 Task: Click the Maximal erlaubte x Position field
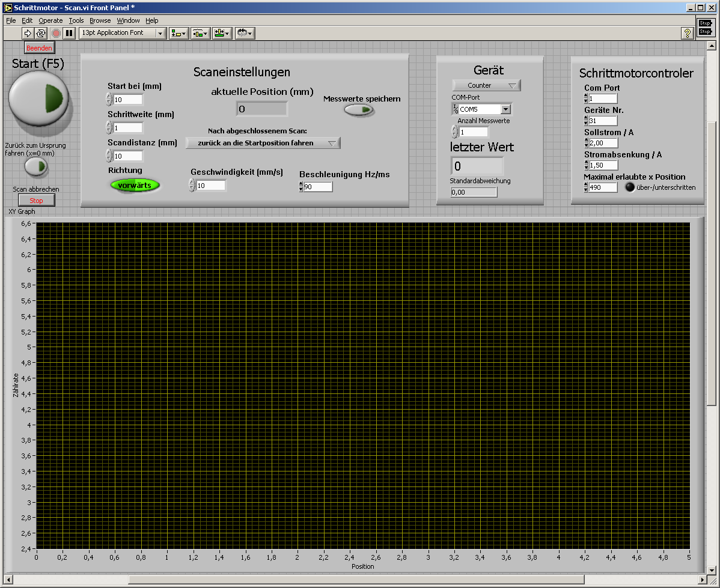click(603, 187)
